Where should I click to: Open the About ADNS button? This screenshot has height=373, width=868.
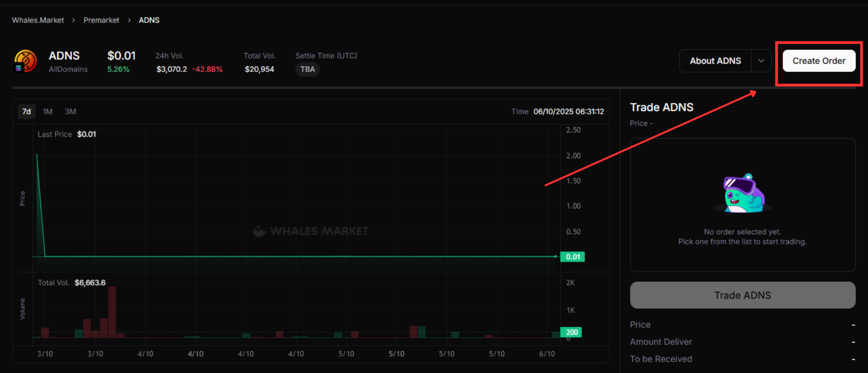(x=715, y=61)
